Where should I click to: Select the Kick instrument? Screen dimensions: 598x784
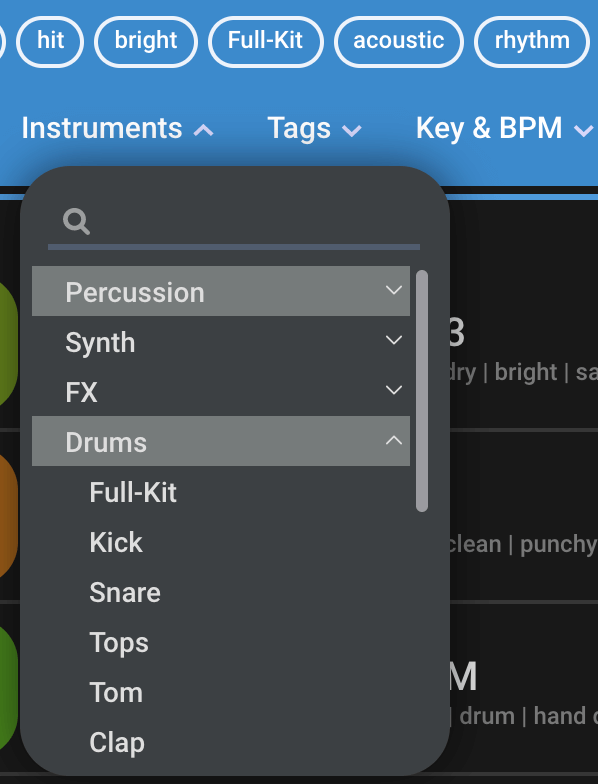click(116, 542)
